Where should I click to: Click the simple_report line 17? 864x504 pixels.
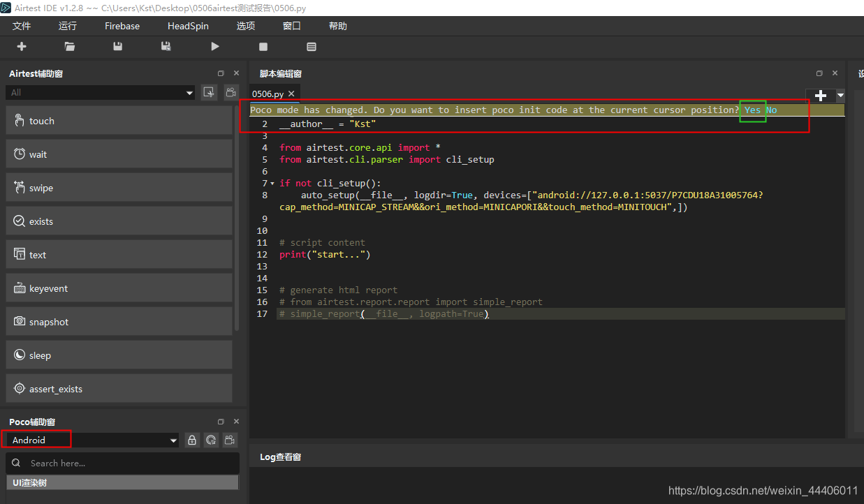pos(384,314)
